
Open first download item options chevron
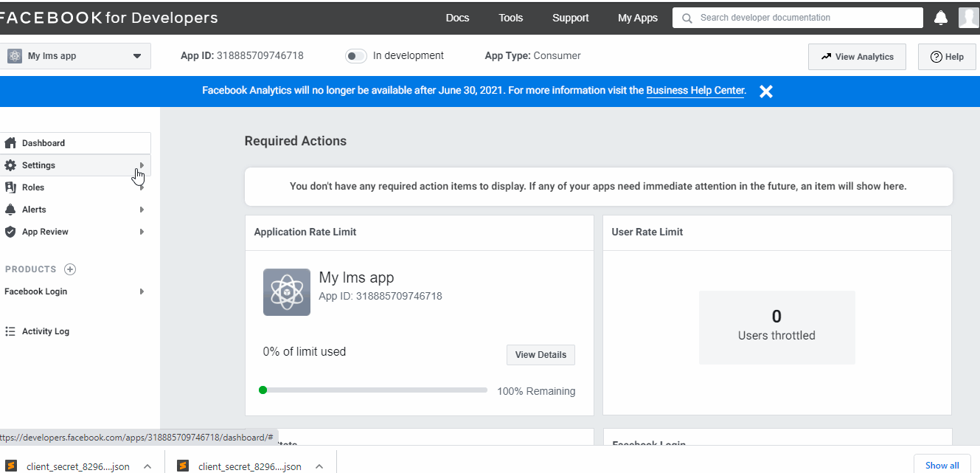147,466
